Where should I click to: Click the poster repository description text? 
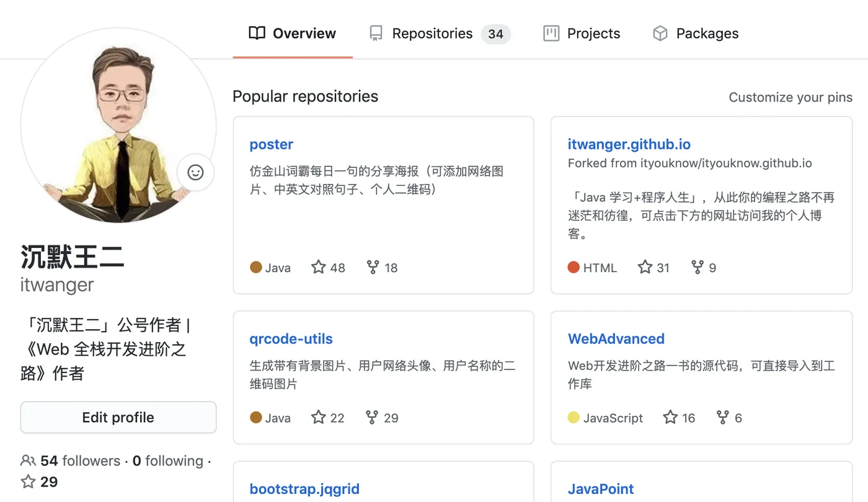click(376, 180)
